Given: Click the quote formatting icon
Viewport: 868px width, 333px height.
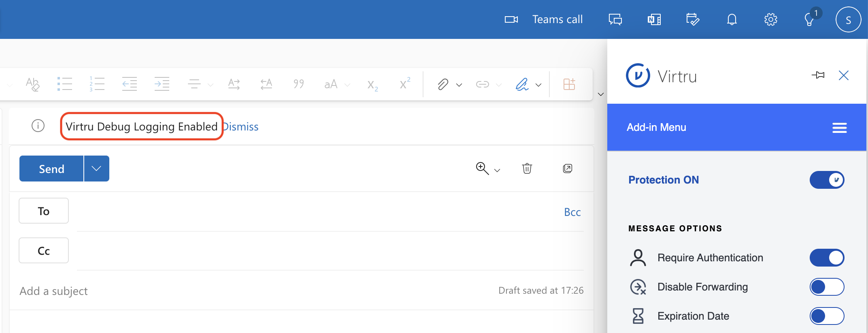Looking at the screenshot, I should pos(299,84).
